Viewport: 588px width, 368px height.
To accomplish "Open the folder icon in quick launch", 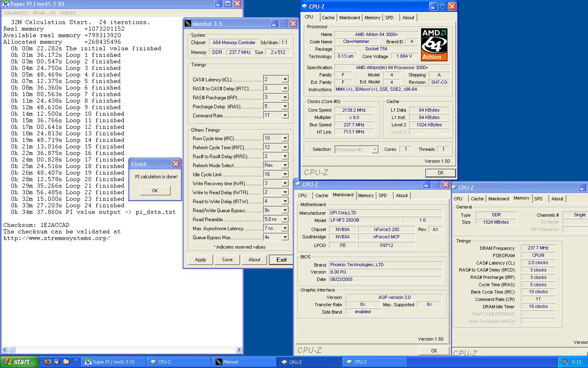I will 66,362.
